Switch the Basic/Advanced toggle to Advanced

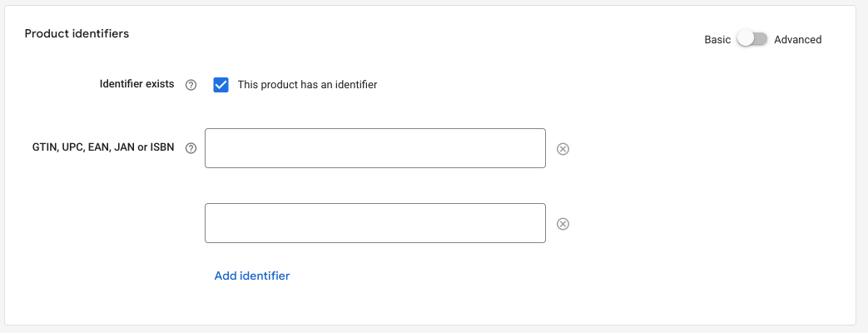[751, 39]
